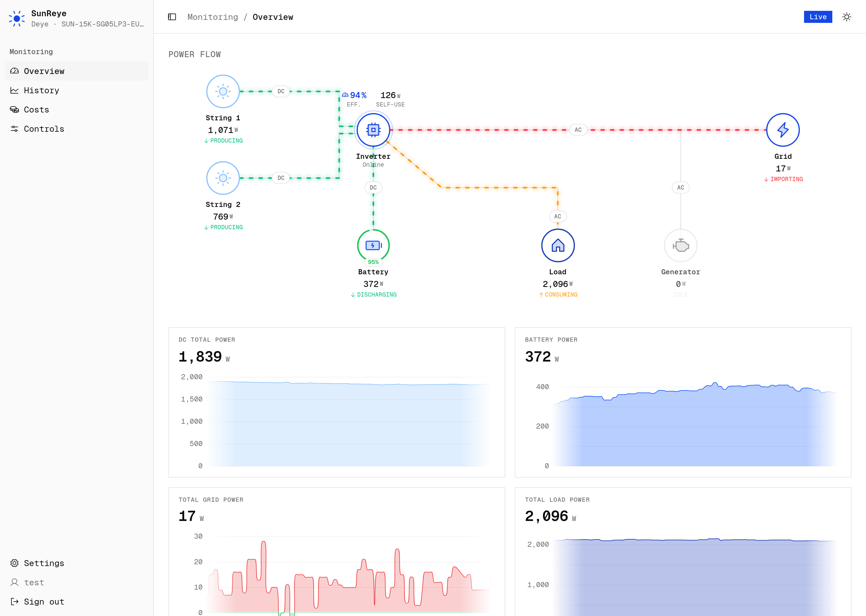The height and width of the screenshot is (616, 866).
Task: Select the Inverter chip node
Action: [373, 130]
